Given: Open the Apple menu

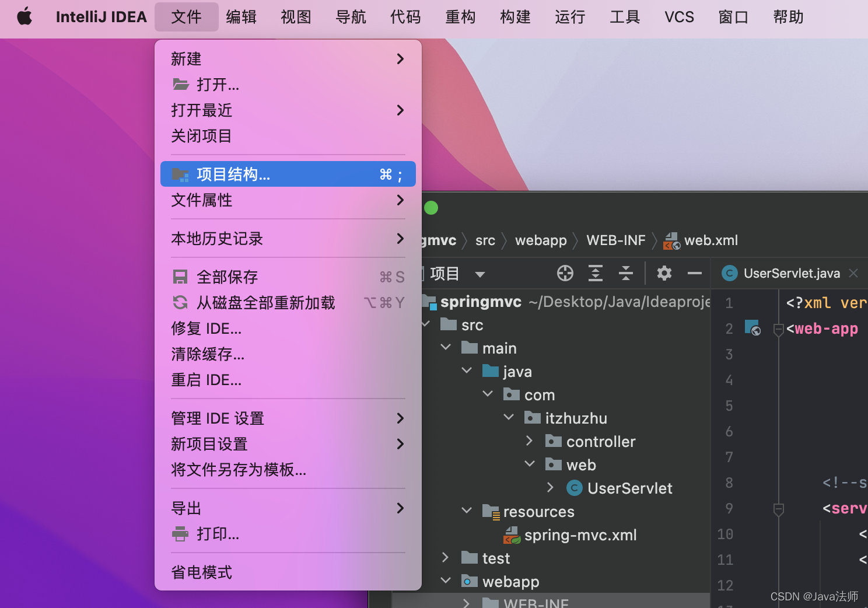Looking at the screenshot, I should tap(24, 17).
